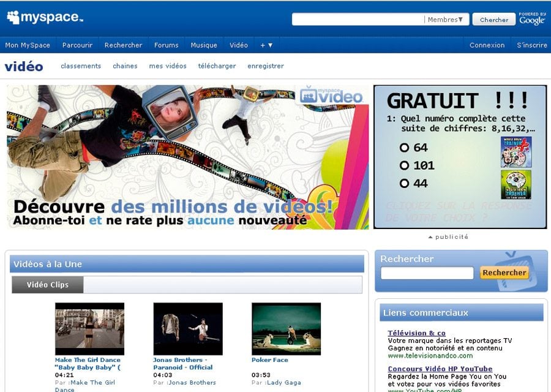Click the Poker Face video thumbnail

pyautogui.click(x=286, y=328)
